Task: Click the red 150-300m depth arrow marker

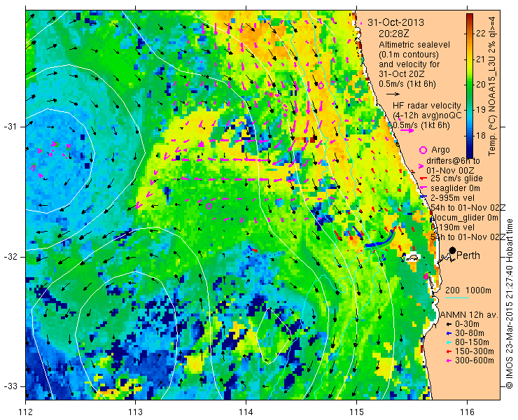Action: pos(448,351)
